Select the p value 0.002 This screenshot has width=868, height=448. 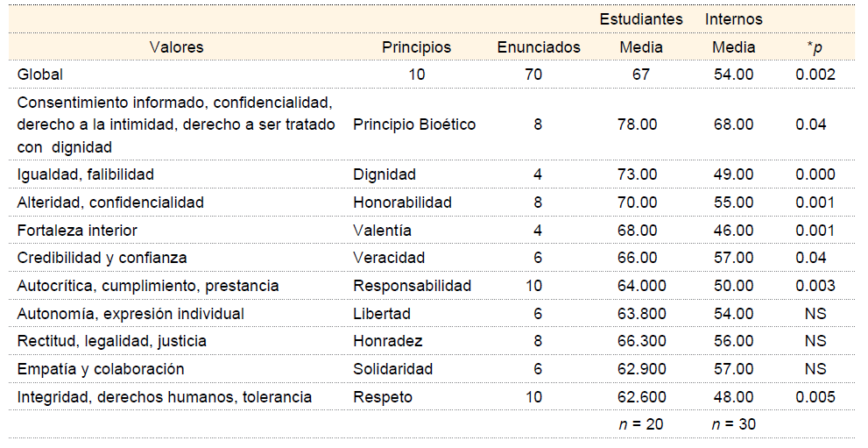click(815, 75)
